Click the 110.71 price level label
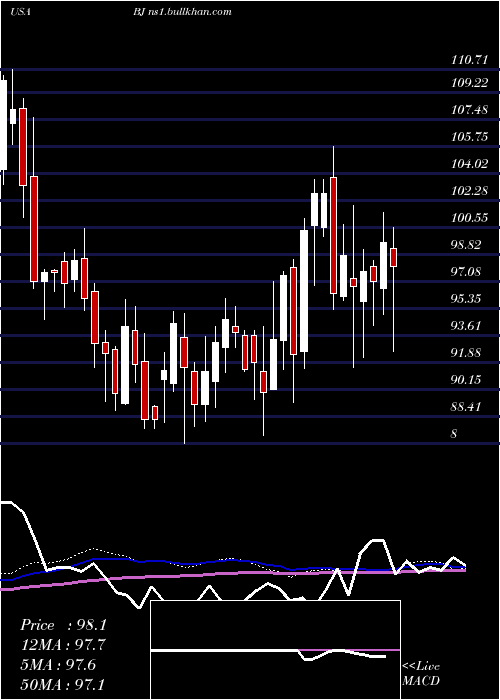The width and height of the screenshot is (500, 700). 469,60
